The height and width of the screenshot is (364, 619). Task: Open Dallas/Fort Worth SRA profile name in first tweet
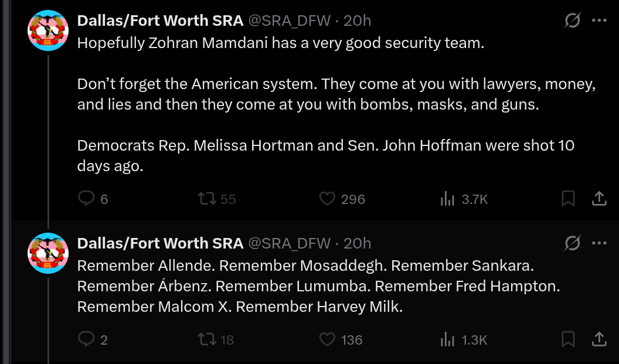click(x=160, y=21)
